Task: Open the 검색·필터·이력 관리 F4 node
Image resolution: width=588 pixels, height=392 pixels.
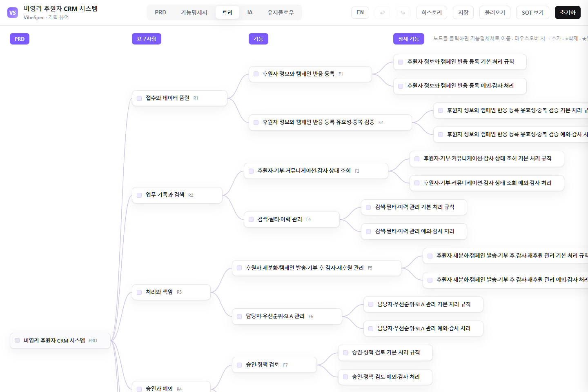Action: point(292,219)
